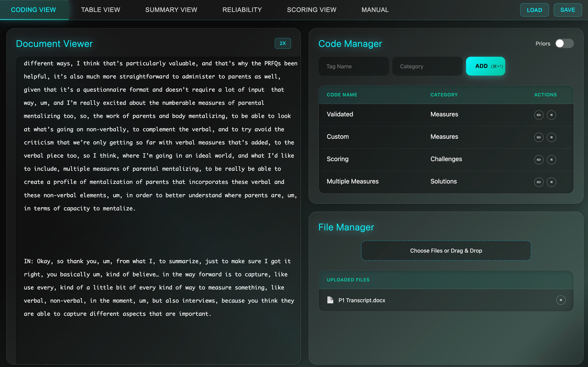Screen dimensions: 588x367
Task: Remove the Custom code entry
Action: (x=551, y=137)
